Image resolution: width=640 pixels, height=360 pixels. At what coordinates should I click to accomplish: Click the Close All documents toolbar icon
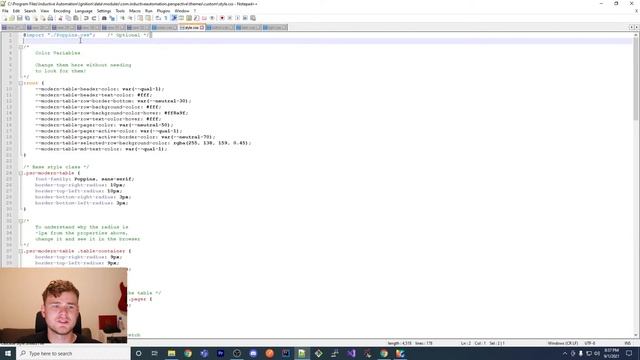[x=42, y=18]
